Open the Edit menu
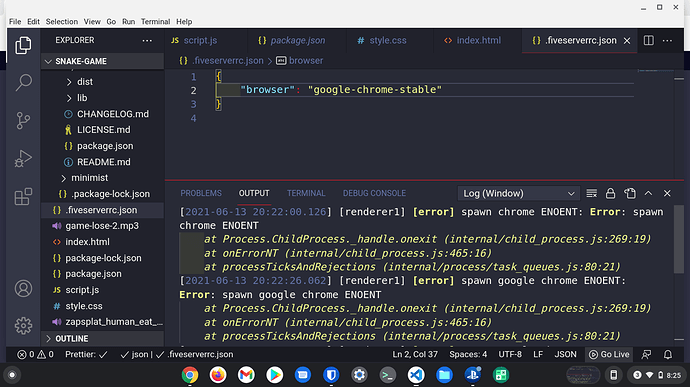Image resolution: width=690 pixels, height=387 pixels. (33, 22)
